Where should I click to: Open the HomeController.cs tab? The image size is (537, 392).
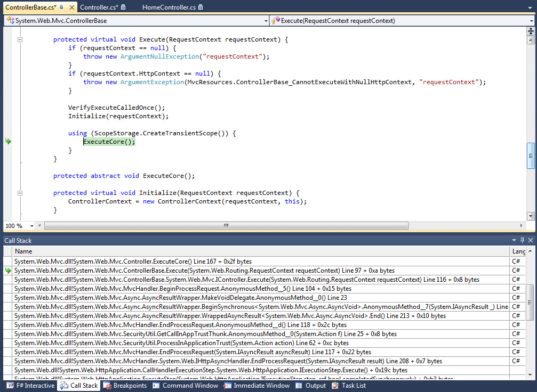169,7
